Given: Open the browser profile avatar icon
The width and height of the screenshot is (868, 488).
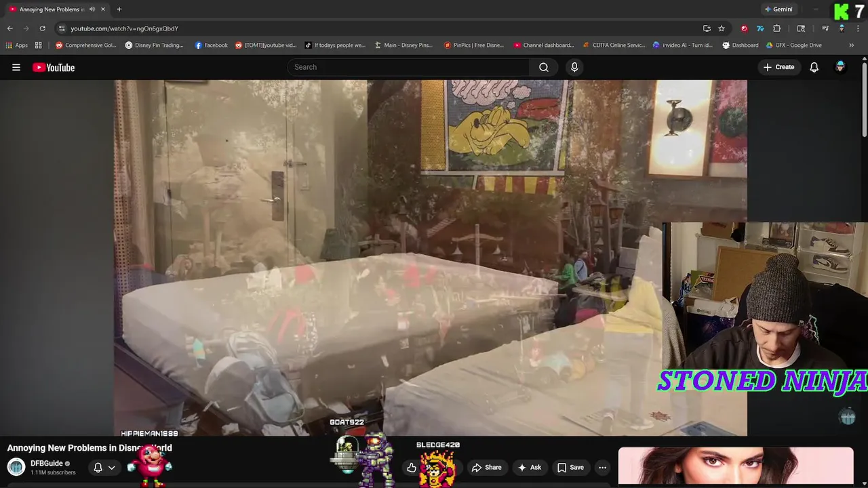Looking at the screenshot, I should (x=842, y=28).
